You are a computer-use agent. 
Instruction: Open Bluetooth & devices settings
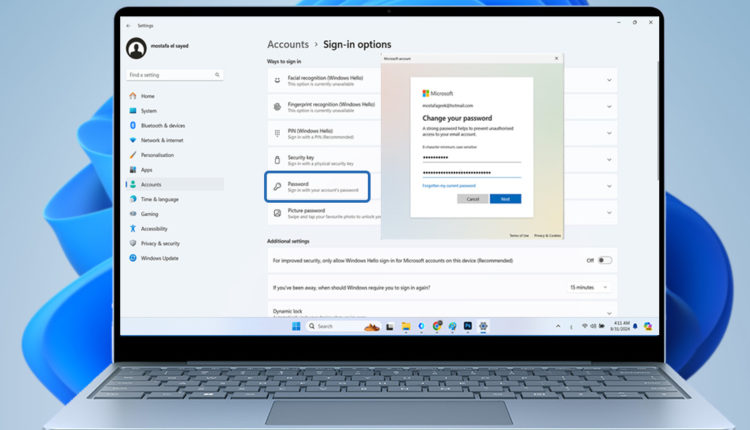point(162,125)
